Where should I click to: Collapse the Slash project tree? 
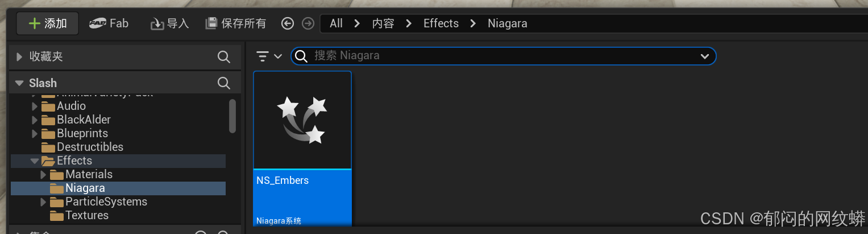point(20,83)
